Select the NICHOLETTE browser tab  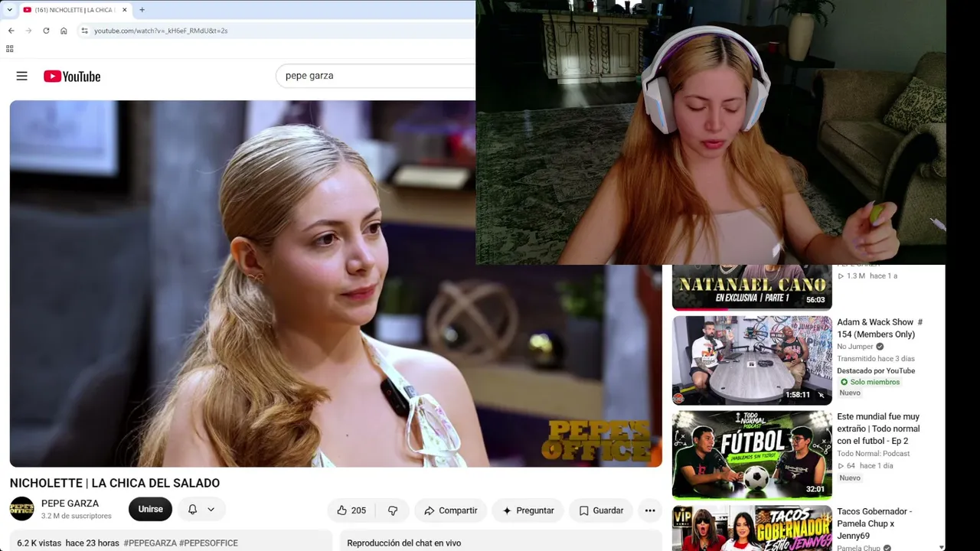[x=75, y=10]
